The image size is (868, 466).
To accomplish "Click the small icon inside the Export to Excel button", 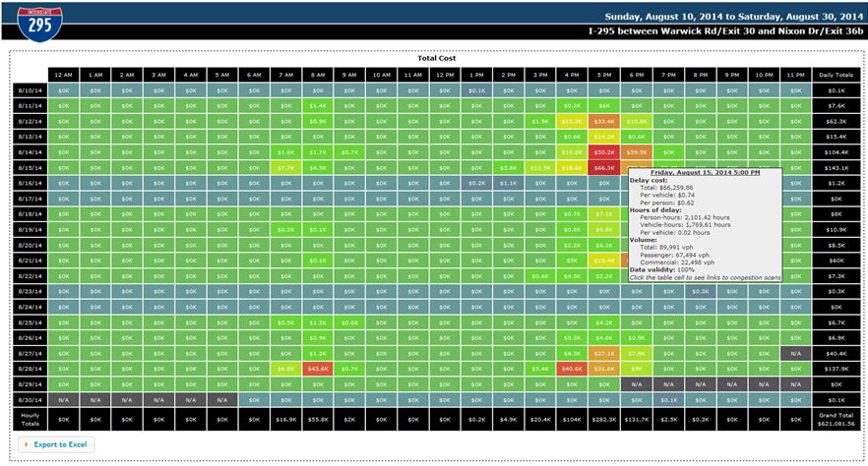I will pyautogui.click(x=25, y=444).
